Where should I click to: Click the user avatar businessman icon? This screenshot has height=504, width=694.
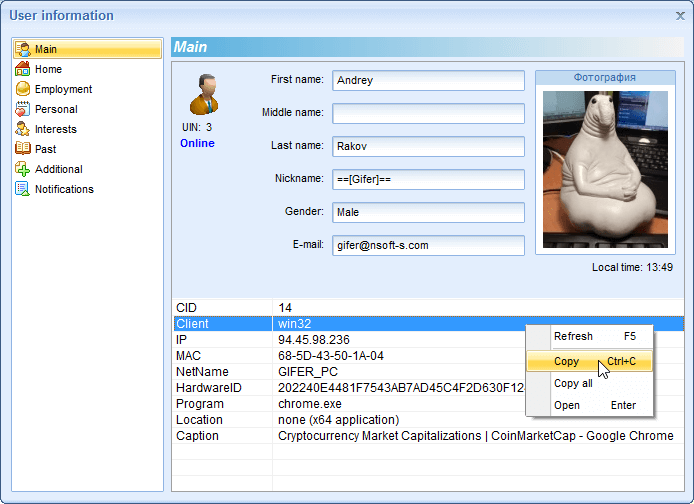click(x=204, y=95)
